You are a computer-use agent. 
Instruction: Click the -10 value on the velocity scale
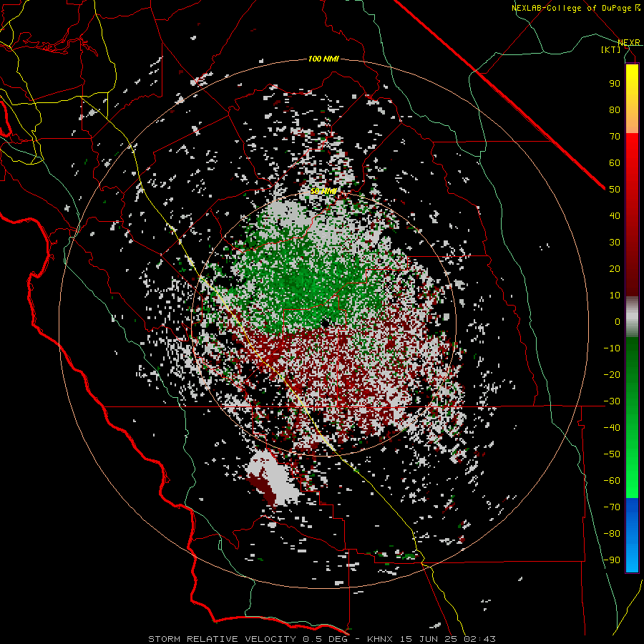coord(612,348)
